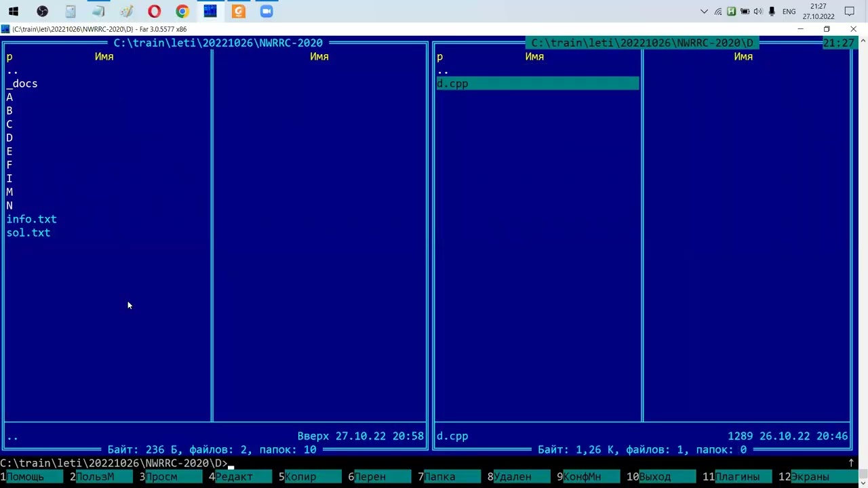
Task: Launch Paint from the taskbar
Action: [x=126, y=12]
